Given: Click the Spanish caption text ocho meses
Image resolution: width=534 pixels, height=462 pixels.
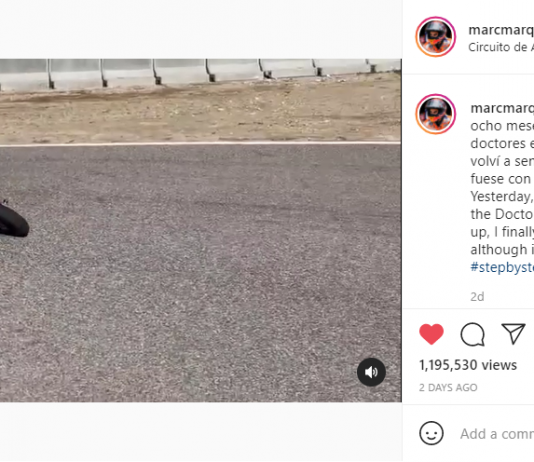Looking at the screenshot, I should click(x=502, y=126).
